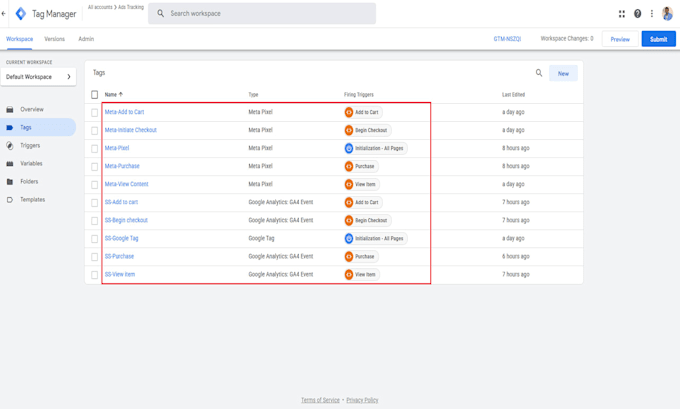Screen dimensions: 680x409
Task: Click Initialization - All Pages trigger for SS-Google Tag
Action: pyautogui.click(x=376, y=239)
